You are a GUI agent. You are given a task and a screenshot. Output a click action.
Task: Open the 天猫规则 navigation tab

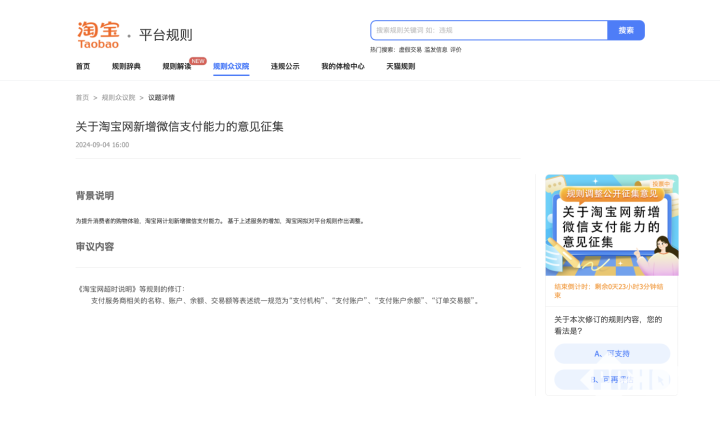coord(400,66)
